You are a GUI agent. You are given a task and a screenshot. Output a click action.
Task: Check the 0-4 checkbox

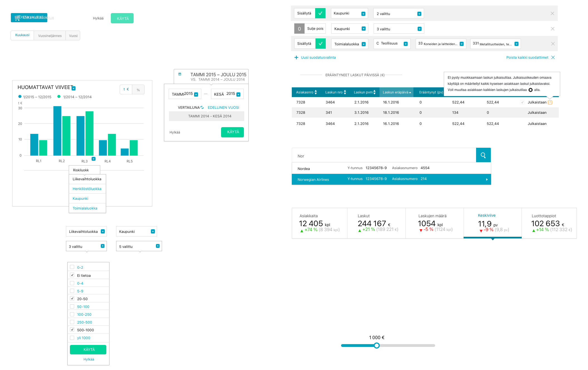72,283
